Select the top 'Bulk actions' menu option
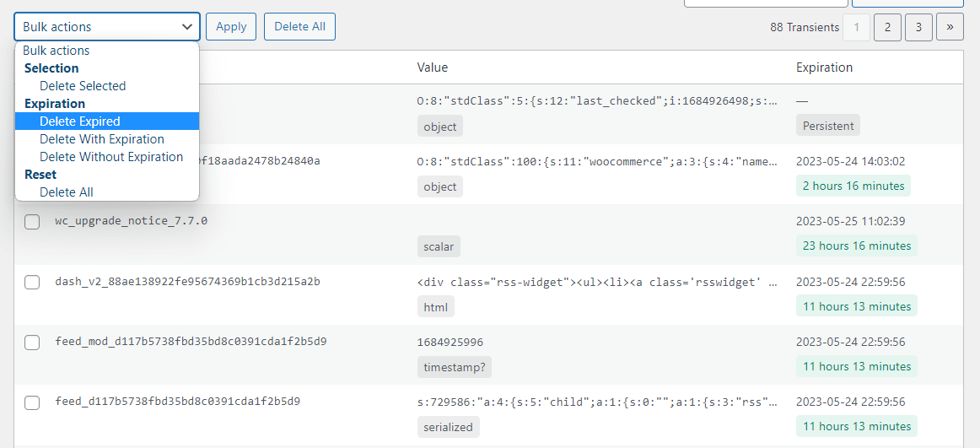Image resolution: width=980 pixels, height=448 pixels. 107,51
